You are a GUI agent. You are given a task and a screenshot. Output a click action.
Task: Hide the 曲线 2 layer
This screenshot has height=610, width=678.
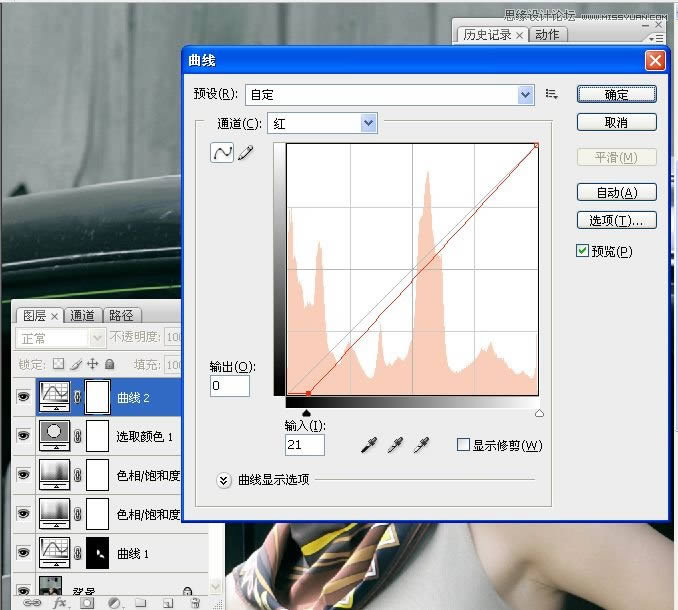click(23, 396)
